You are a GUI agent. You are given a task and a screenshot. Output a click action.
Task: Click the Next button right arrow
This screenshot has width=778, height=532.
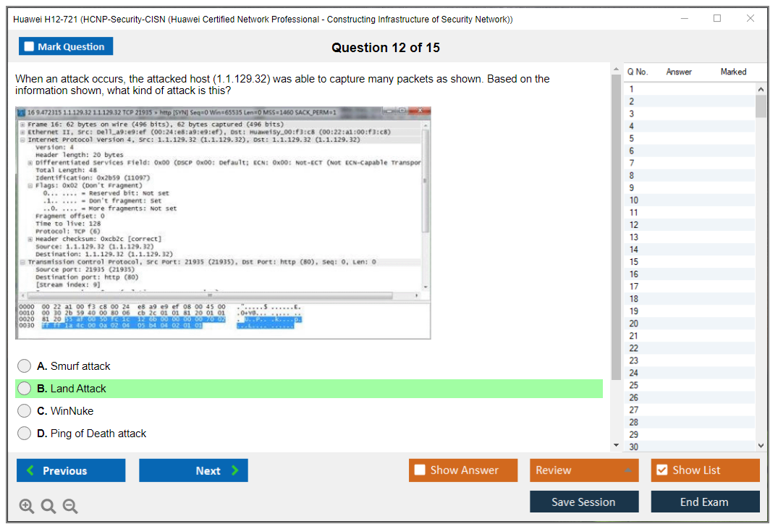click(x=235, y=470)
